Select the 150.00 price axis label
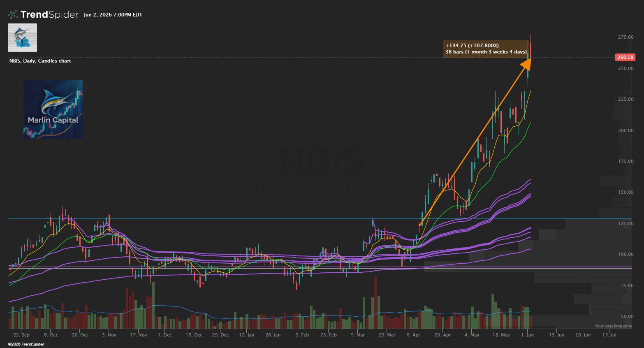644x348 pixels. click(x=625, y=192)
